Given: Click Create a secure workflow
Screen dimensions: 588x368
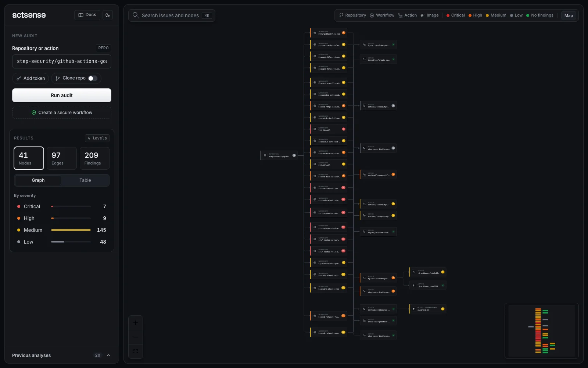Looking at the screenshot, I should click(62, 113).
